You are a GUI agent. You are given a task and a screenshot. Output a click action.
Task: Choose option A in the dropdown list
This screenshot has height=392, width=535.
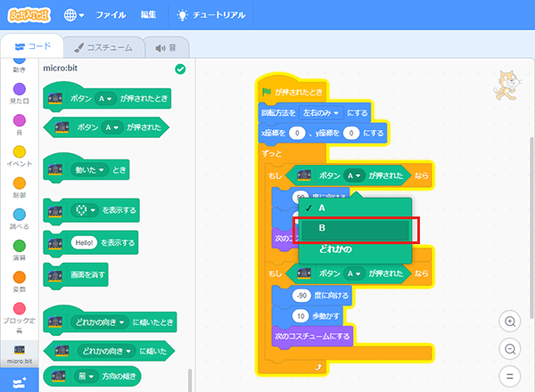355,208
